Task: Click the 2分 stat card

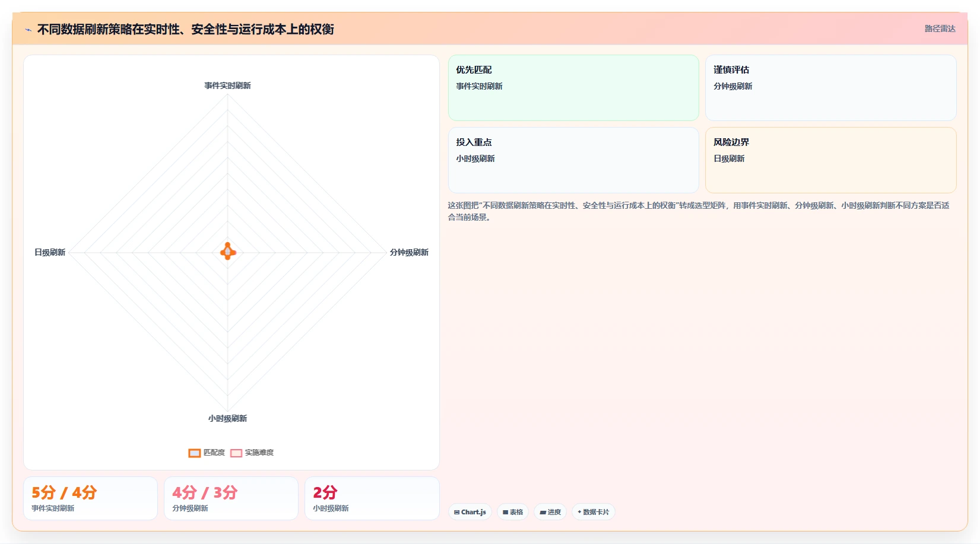Action: tap(372, 498)
